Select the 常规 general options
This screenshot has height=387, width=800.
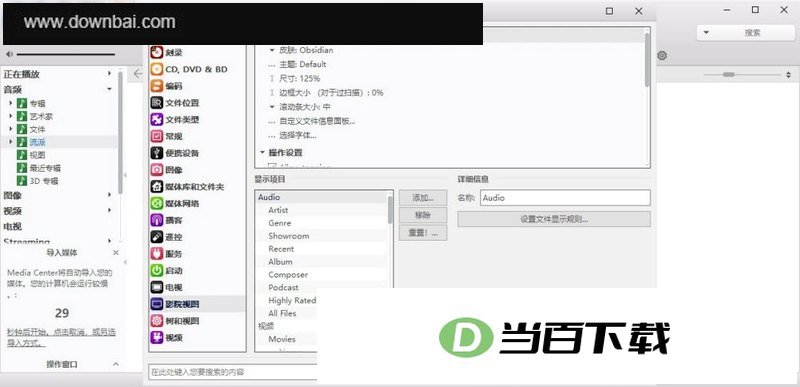[166, 137]
